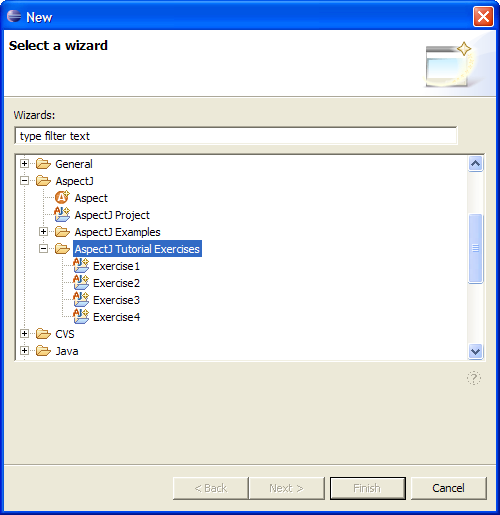Pick the Exercise3 project icon
This screenshot has height=515, width=500.
point(81,299)
